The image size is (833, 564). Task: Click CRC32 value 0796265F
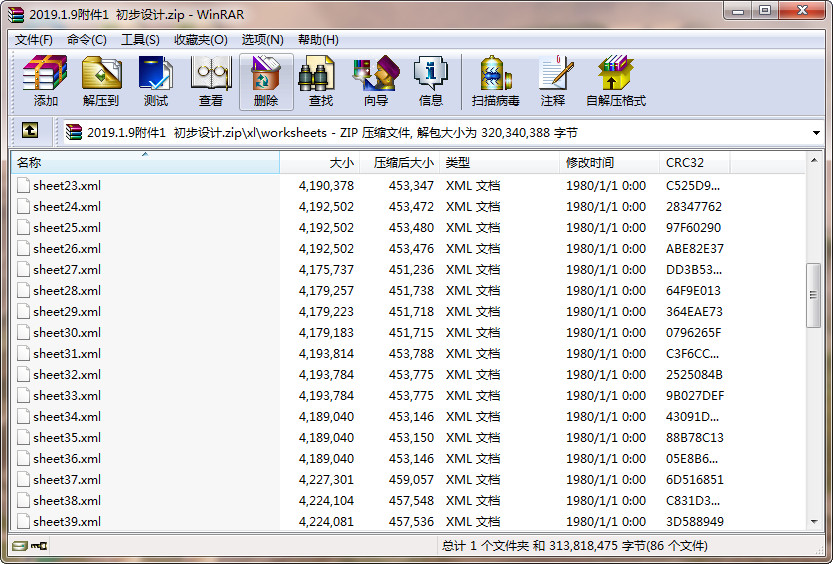pos(694,332)
